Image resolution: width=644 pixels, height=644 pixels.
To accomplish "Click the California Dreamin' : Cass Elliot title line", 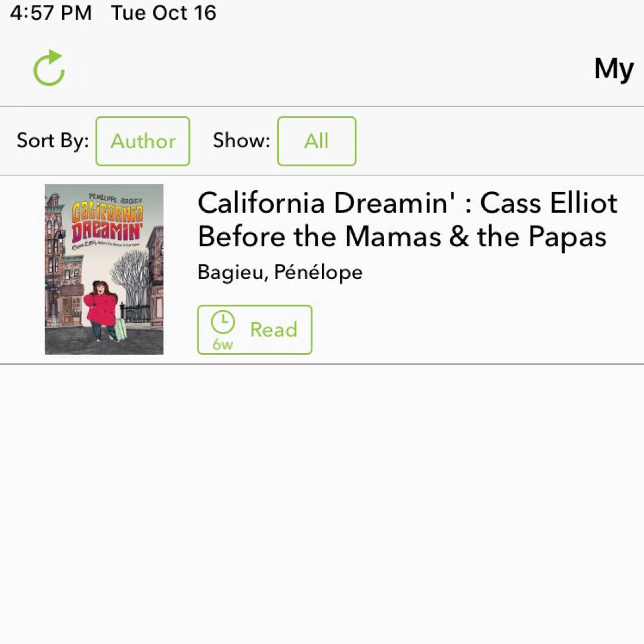I will pyautogui.click(x=407, y=203).
